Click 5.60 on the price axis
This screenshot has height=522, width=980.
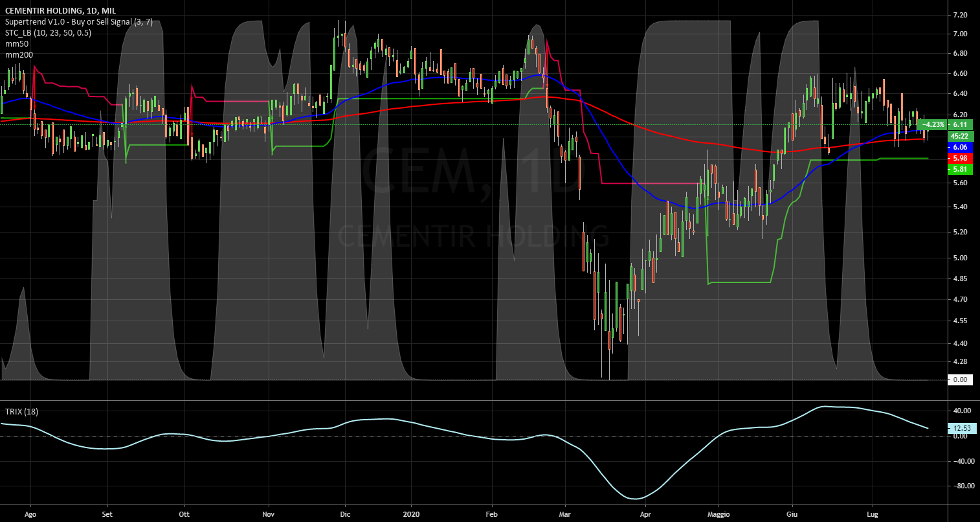pyautogui.click(x=961, y=183)
